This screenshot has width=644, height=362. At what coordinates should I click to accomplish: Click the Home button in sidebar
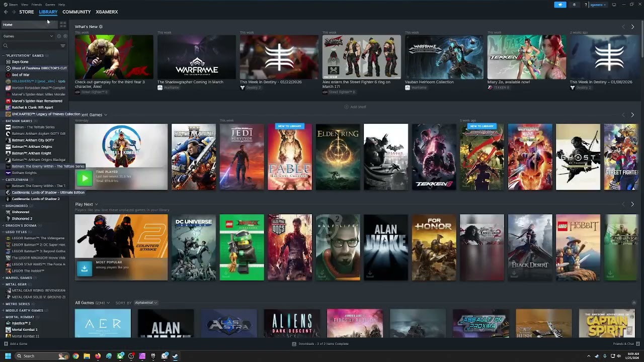(29, 25)
